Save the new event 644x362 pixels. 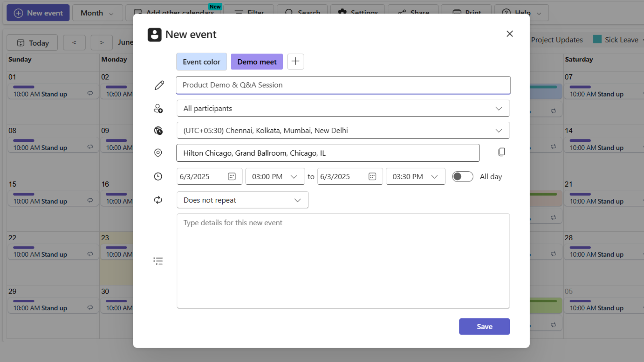pos(484,326)
